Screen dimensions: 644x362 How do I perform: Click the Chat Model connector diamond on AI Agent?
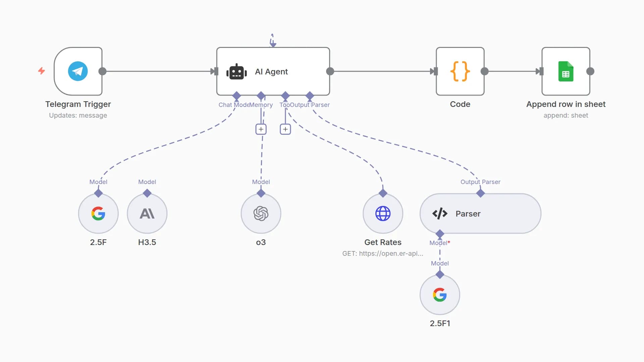pos(236,96)
